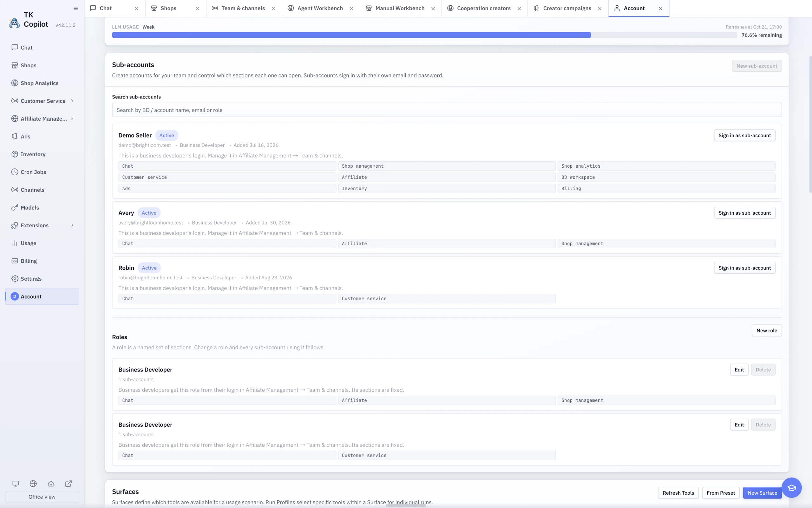This screenshot has height=508, width=812.
Task: Close the Account tab
Action: [660, 9]
